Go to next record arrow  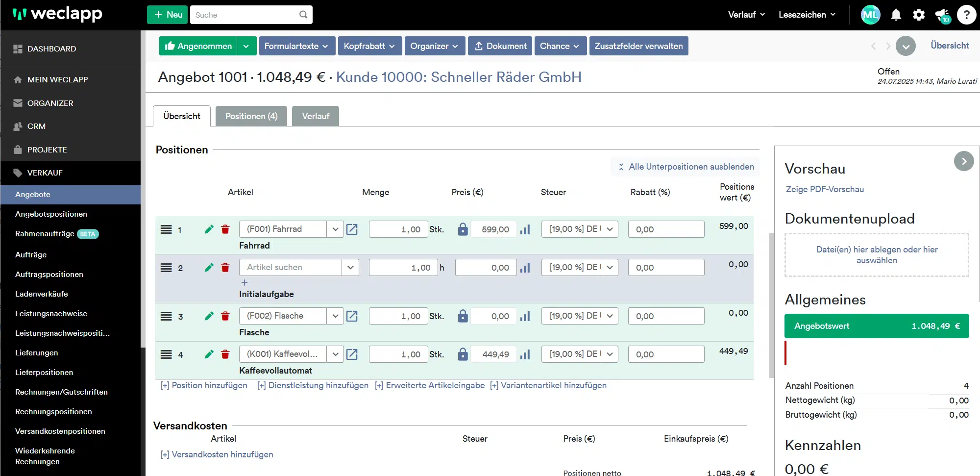pyautogui.click(x=888, y=46)
